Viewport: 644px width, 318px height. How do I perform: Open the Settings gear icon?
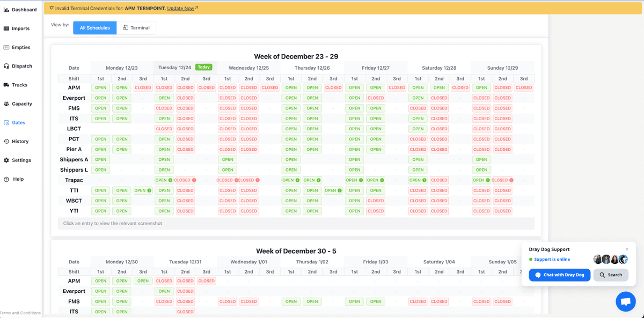pos(6,160)
